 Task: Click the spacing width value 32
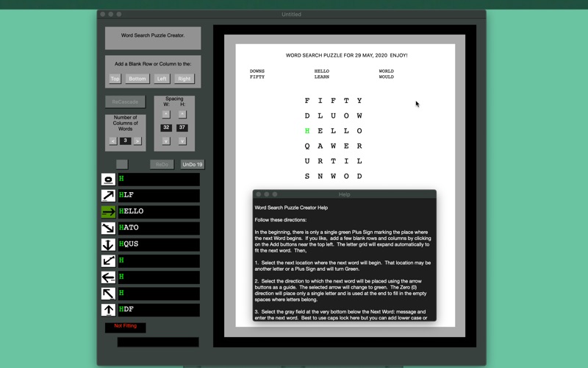pyautogui.click(x=166, y=127)
